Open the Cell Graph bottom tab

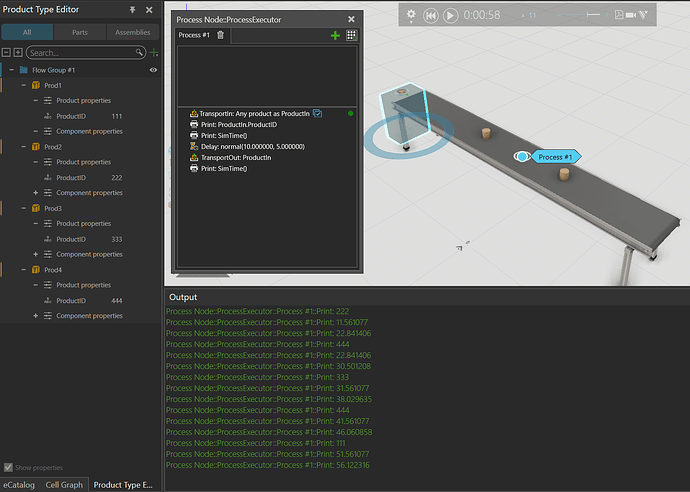(64, 485)
